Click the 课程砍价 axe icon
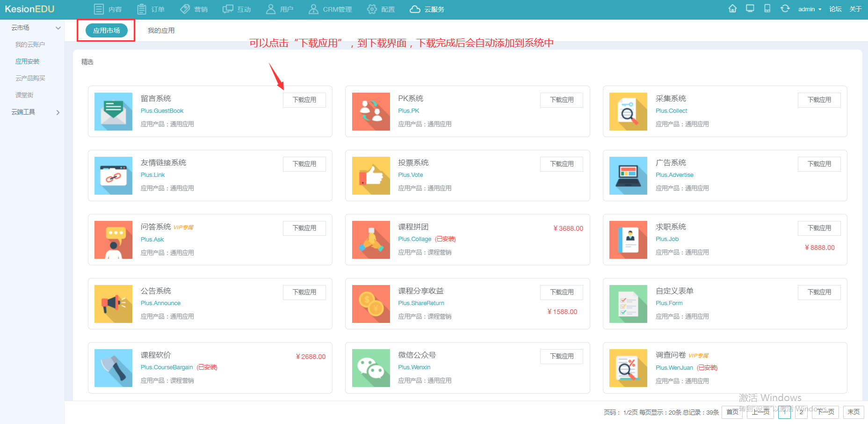The width and height of the screenshot is (868, 424). [113, 368]
